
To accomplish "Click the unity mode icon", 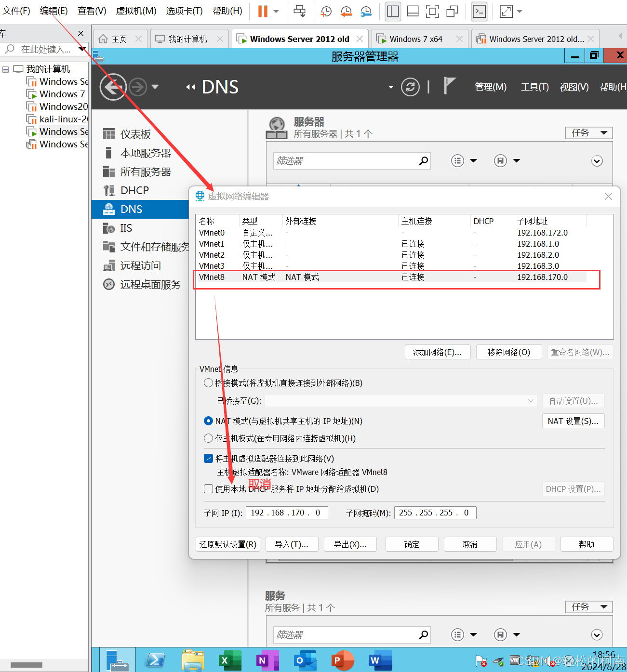I will click(x=452, y=11).
